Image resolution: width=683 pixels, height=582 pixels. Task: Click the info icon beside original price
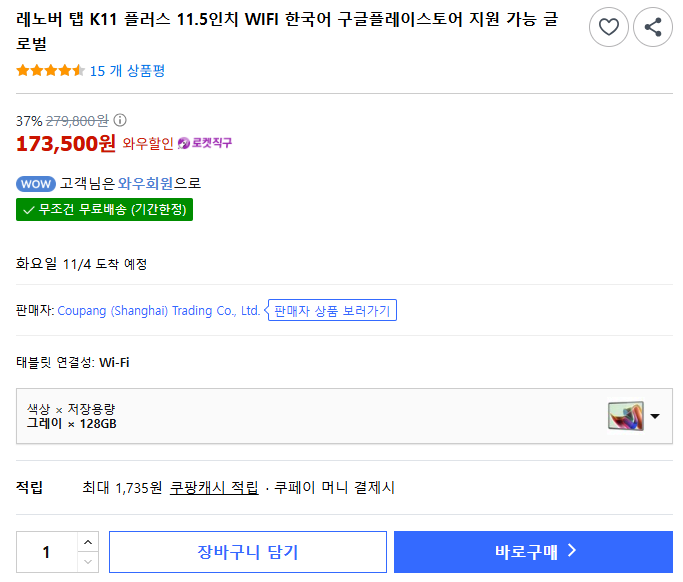[120, 120]
